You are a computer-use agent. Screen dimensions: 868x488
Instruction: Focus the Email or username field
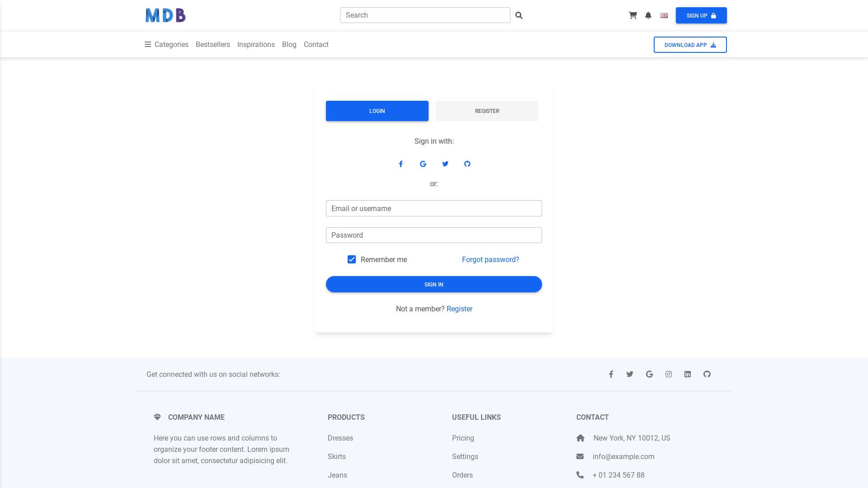(434, 208)
